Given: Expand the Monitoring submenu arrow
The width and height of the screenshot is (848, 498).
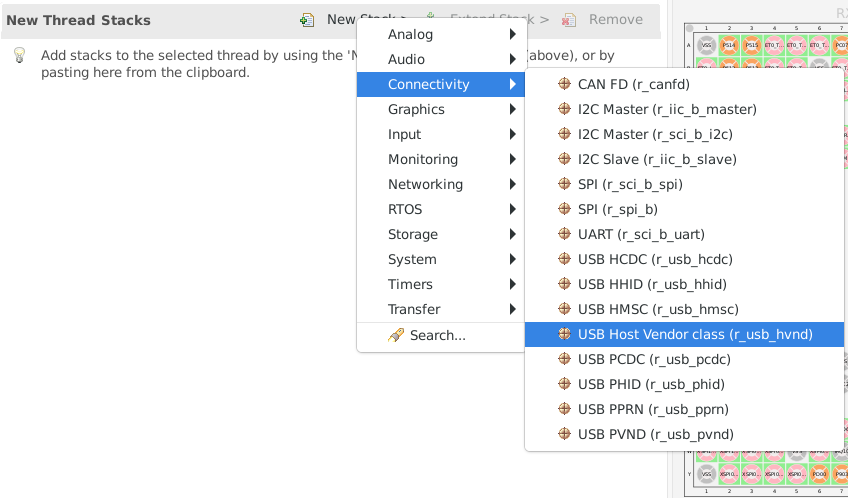Looking at the screenshot, I should click(513, 159).
